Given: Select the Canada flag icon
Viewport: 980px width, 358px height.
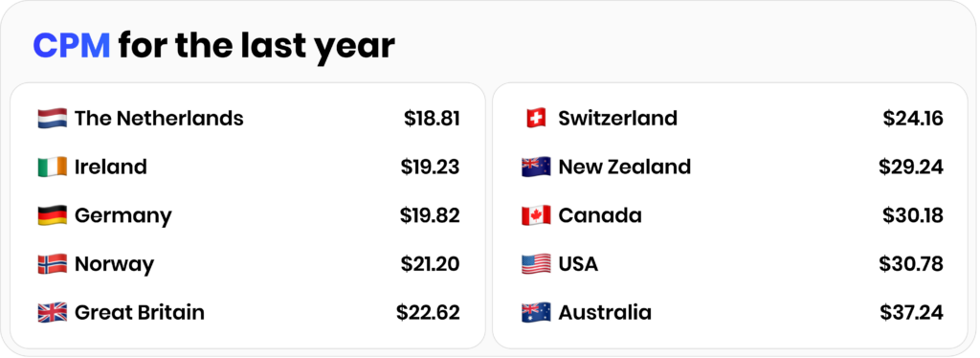Looking at the screenshot, I should (536, 215).
